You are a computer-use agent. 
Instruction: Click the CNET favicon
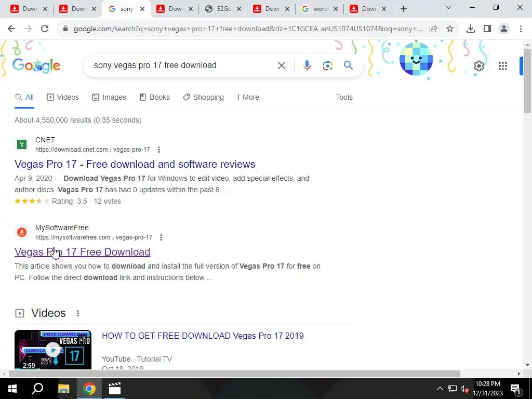pyautogui.click(x=22, y=144)
